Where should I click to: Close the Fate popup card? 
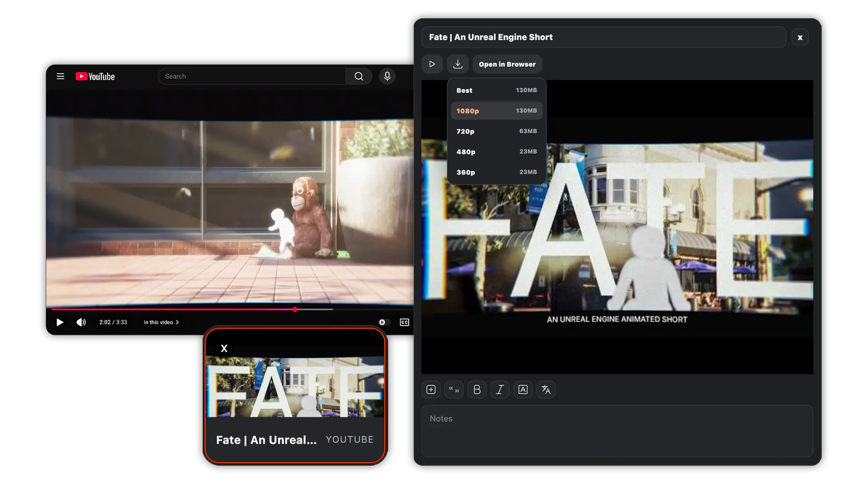point(224,348)
